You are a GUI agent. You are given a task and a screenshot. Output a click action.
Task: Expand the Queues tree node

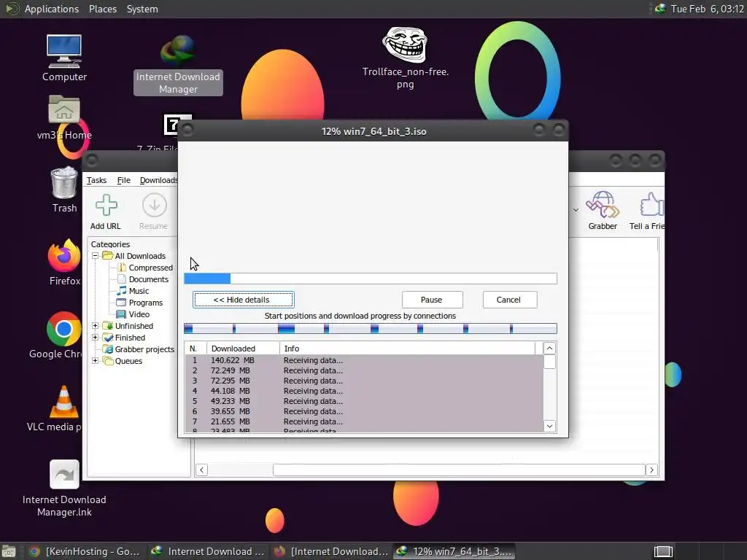(96, 360)
